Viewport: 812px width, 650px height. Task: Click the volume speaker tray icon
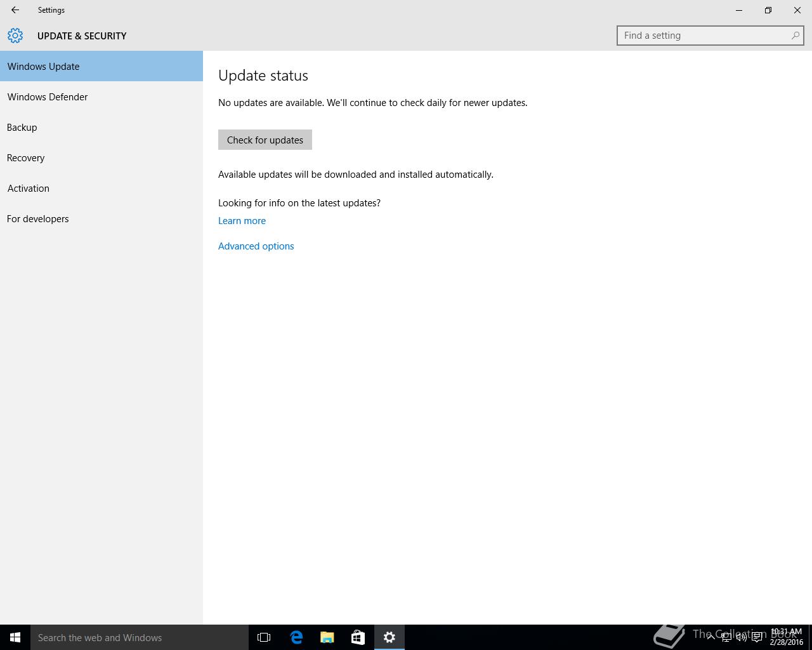click(x=741, y=637)
